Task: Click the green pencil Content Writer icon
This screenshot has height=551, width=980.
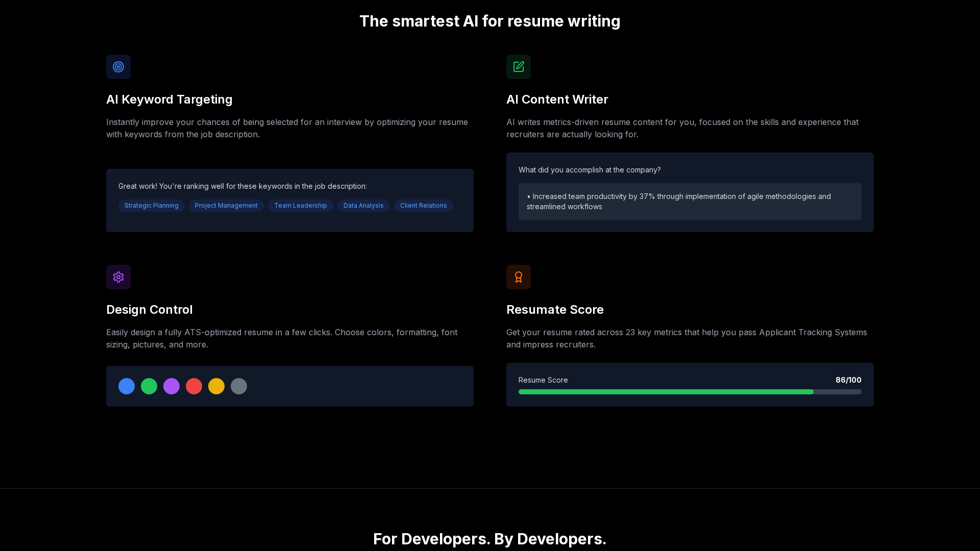Action: click(x=519, y=67)
